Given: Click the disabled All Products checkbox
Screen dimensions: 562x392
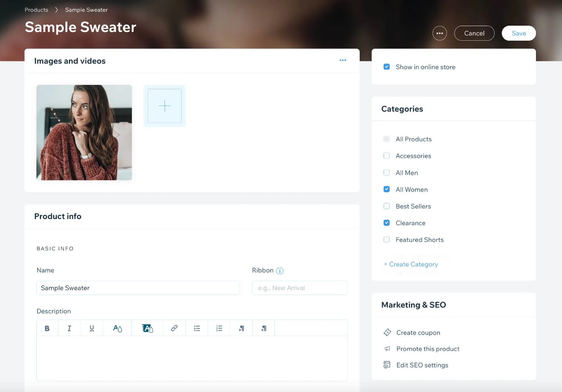Looking at the screenshot, I should tap(386, 139).
